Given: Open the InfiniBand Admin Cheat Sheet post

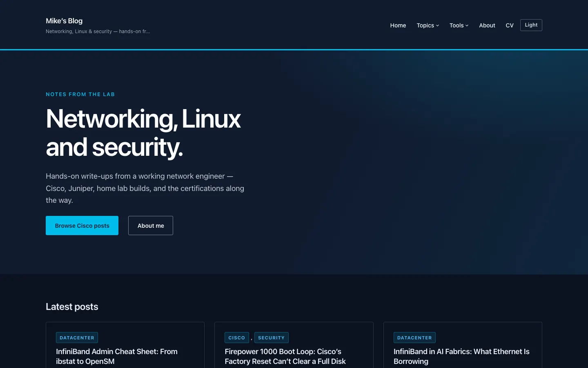Looking at the screenshot, I should pyautogui.click(x=117, y=357).
